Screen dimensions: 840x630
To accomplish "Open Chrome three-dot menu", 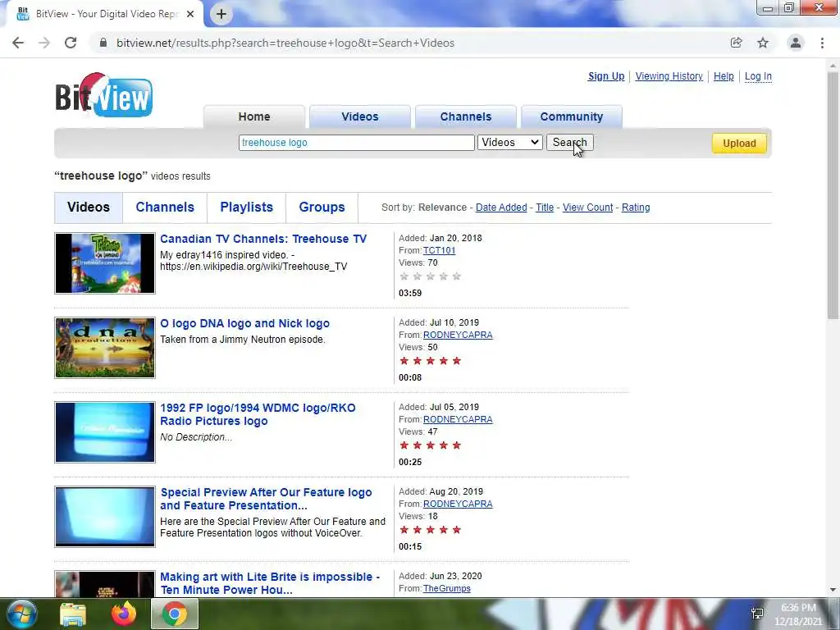I will click(822, 43).
